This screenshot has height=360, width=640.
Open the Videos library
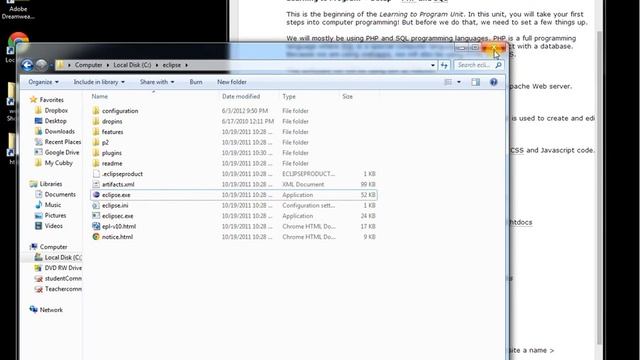(x=53, y=226)
